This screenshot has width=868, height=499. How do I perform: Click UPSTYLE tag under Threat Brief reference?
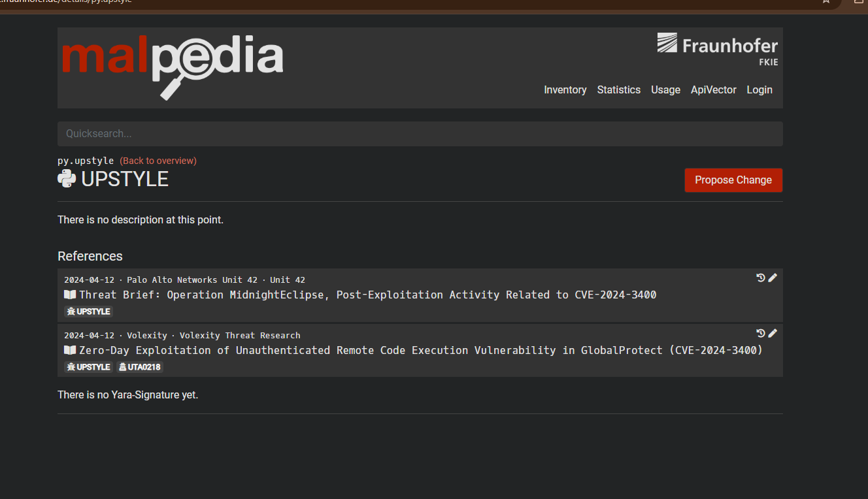click(88, 312)
